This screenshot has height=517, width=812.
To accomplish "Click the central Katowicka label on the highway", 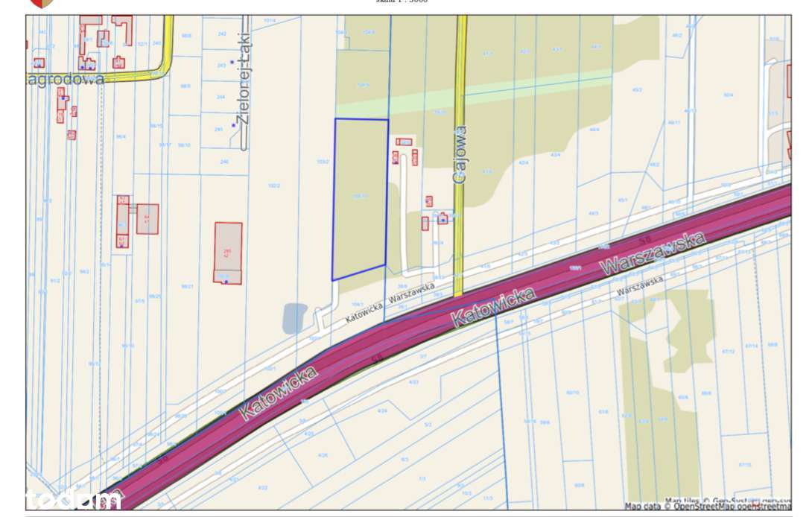I will click(493, 307).
